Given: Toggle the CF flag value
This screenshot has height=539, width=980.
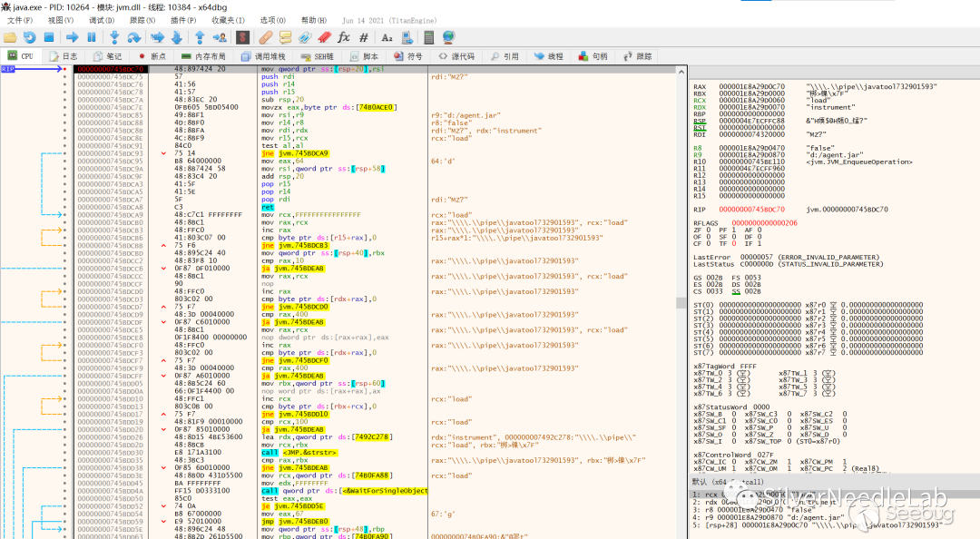Looking at the screenshot, I should tap(708, 243).
